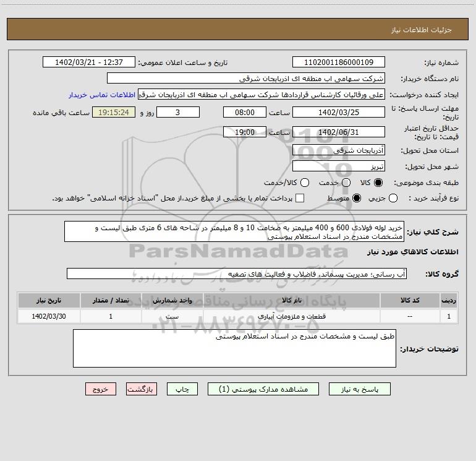Screen dimensions: 476x461
Task: Click the price validity date 1402/06/31
Action: [x=339, y=132]
